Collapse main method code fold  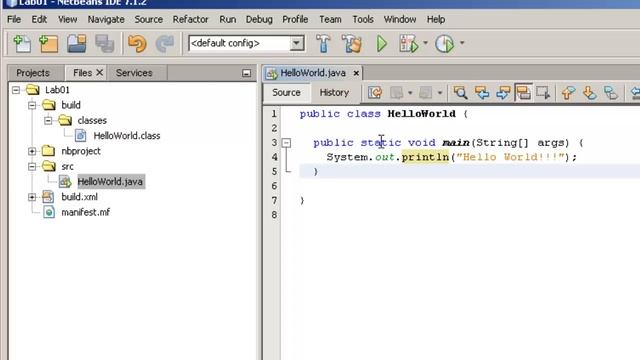coord(287,143)
